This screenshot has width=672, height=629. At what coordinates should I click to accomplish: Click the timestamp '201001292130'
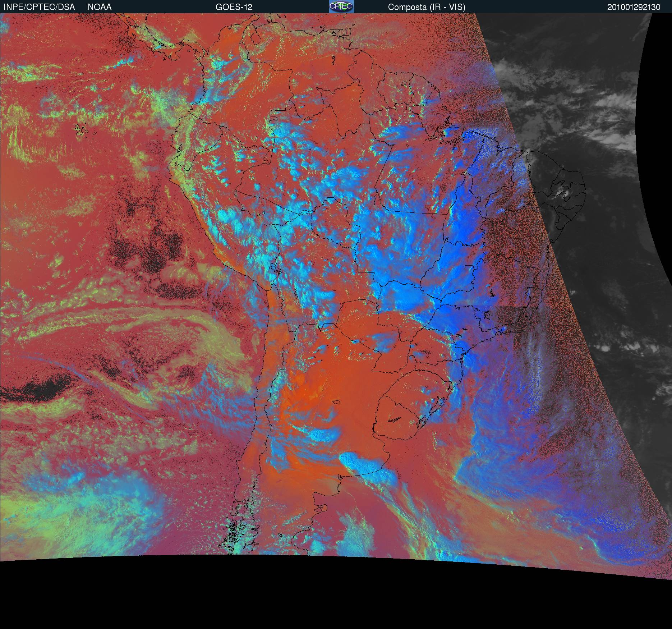click(x=634, y=7)
